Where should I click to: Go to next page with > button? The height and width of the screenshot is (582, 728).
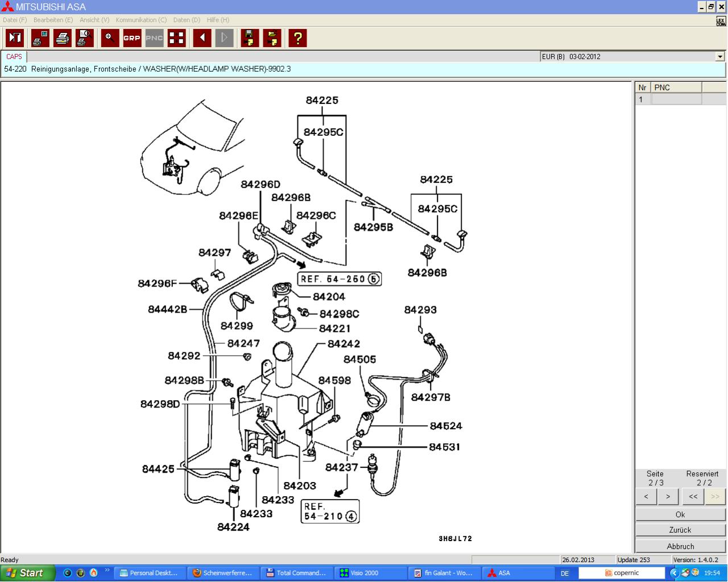(x=668, y=496)
